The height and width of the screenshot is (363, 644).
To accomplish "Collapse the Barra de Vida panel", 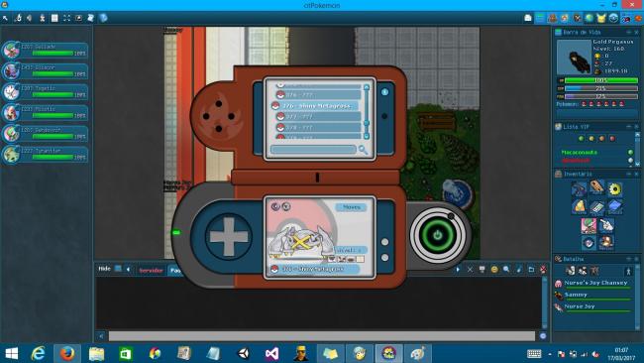I will click(629, 32).
